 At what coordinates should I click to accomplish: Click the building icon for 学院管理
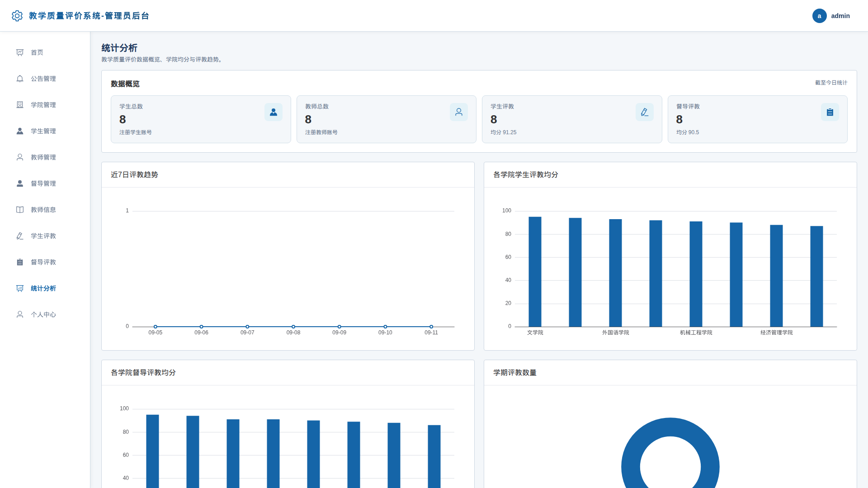click(x=20, y=105)
